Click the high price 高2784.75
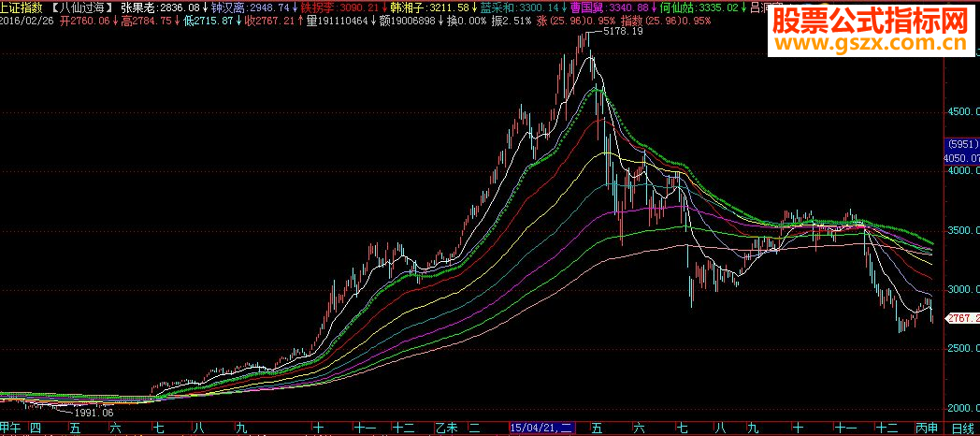Viewport: 980px width, 436px height. (148, 21)
